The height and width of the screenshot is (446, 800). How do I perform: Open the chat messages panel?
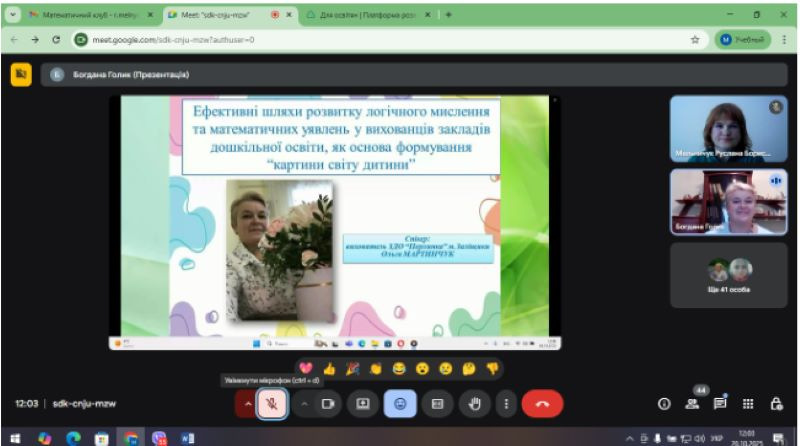(x=719, y=404)
